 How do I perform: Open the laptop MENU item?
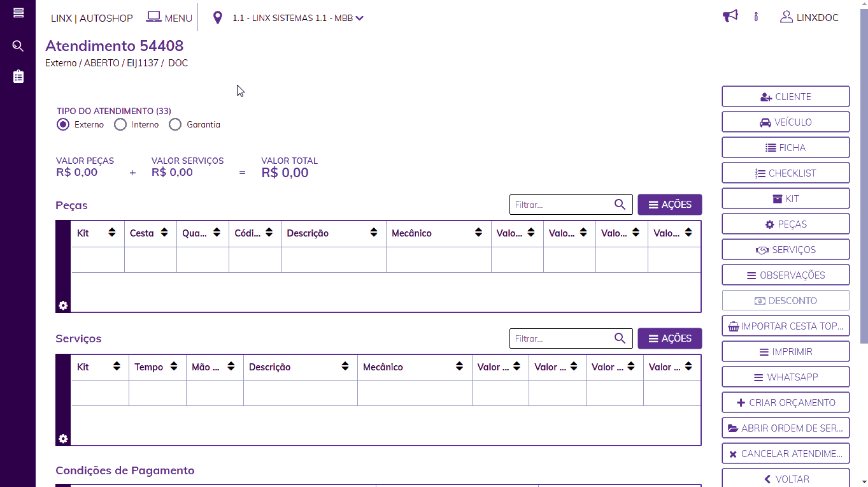[169, 18]
